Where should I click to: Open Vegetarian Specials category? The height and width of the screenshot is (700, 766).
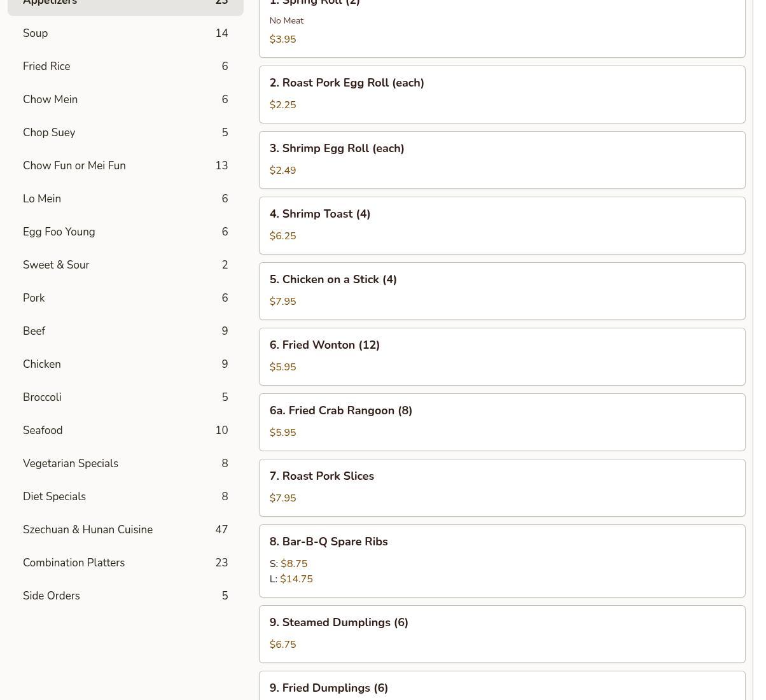pyautogui.click(x=125, y=463)
